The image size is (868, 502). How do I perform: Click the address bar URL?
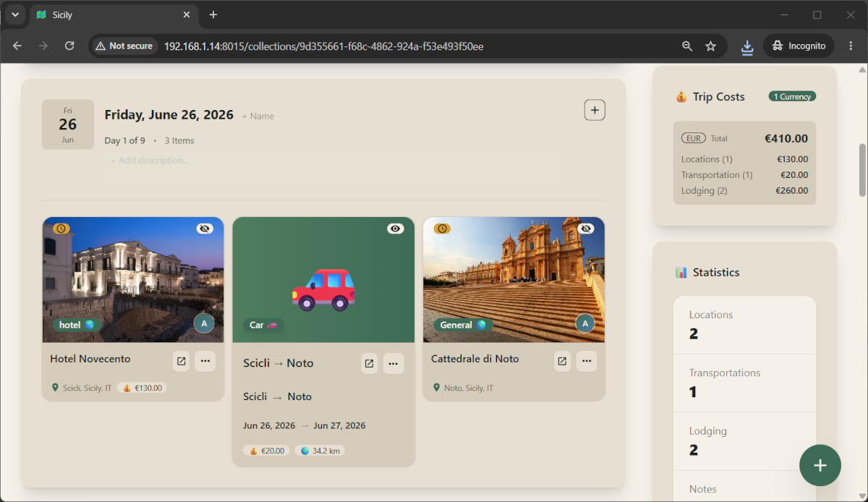[323, 46]
